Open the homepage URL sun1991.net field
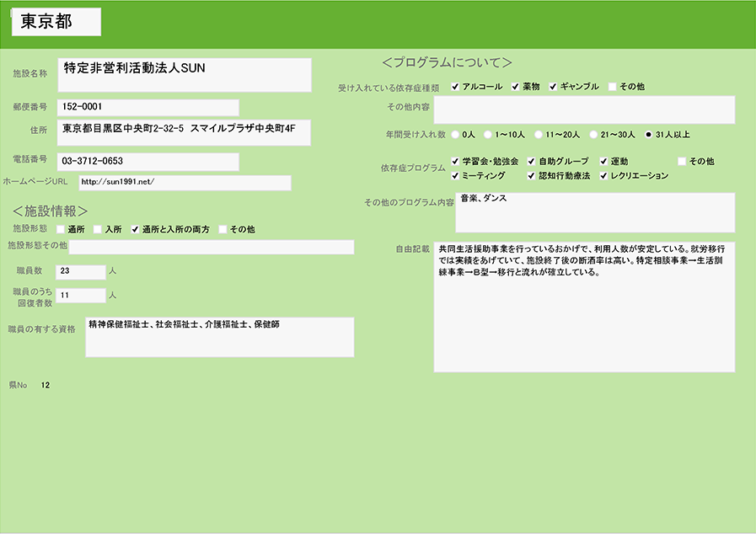Screen dimensions: 756x534 point(185,183)
